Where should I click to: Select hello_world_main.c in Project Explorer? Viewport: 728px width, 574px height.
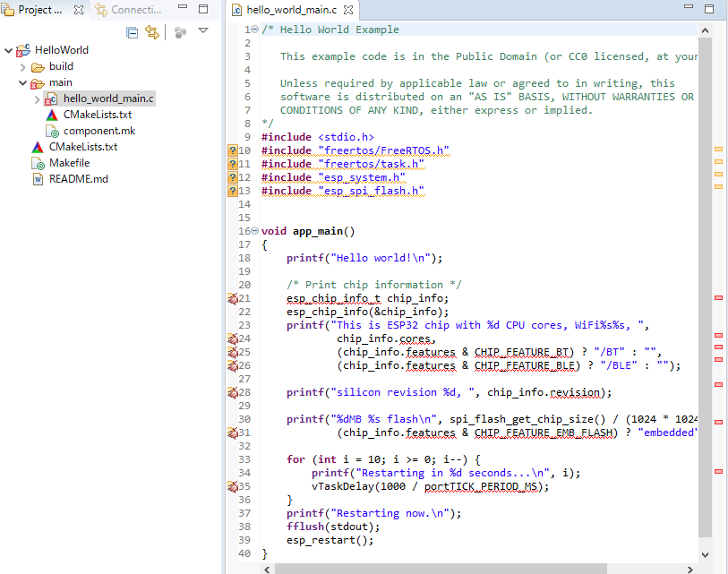tap(108, 99)
